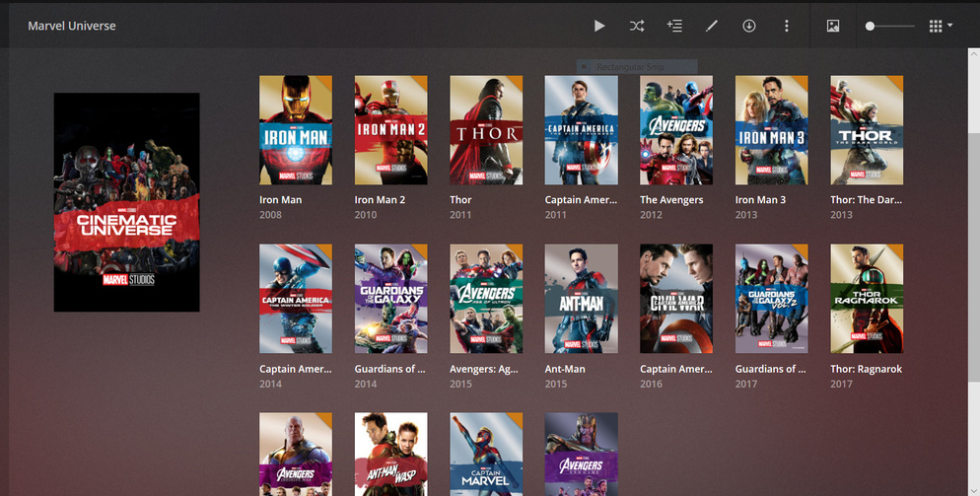
Task: Click year 2008 under Iron Man
Action: (x=270, y=215)
